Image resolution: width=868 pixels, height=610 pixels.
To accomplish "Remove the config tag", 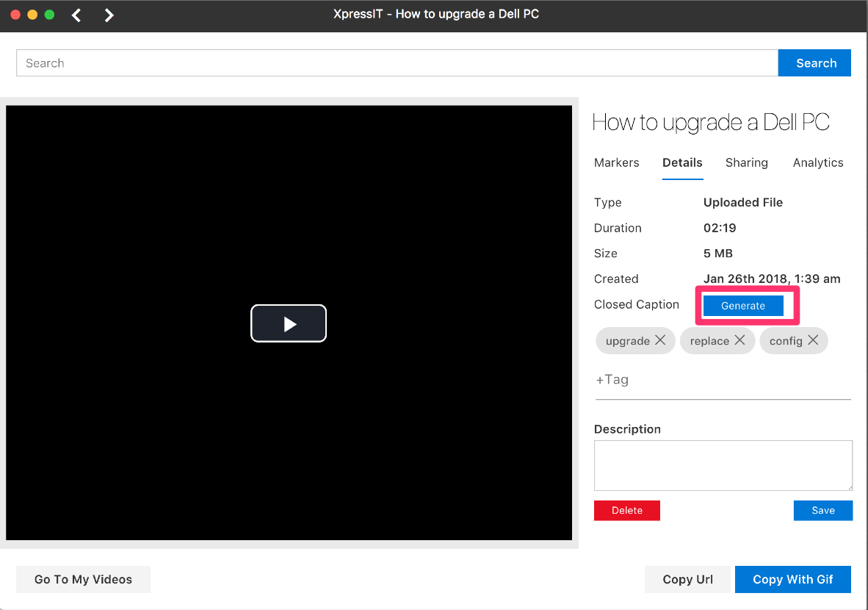I will (x=813, y=340).
